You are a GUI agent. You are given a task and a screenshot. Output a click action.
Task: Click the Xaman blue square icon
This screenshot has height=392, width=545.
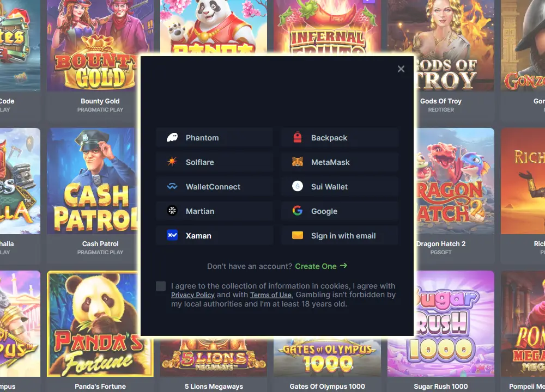(x=172, y=235)
